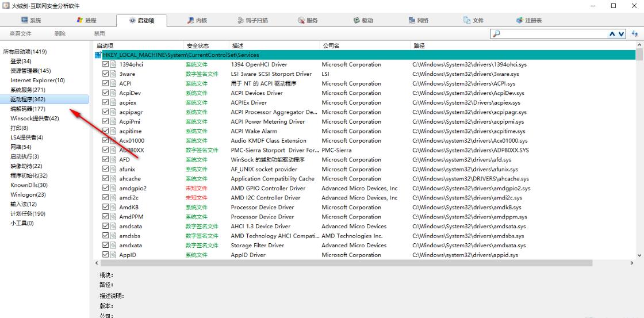Select 所有启动项(1419) in the tree
This screenshot has width=644, height=318.
point(25,52)
